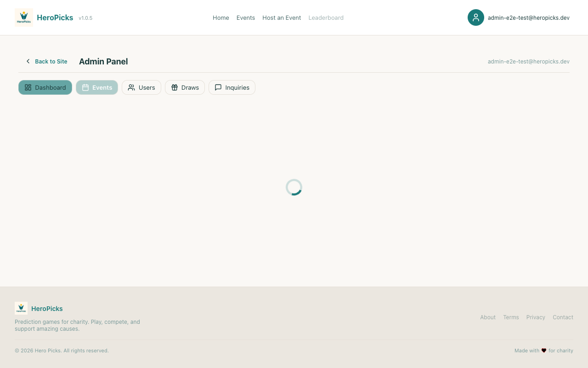Click the back arrow chevron icon
This screenshot has width=588, height=368.
(x=28, y=61)
